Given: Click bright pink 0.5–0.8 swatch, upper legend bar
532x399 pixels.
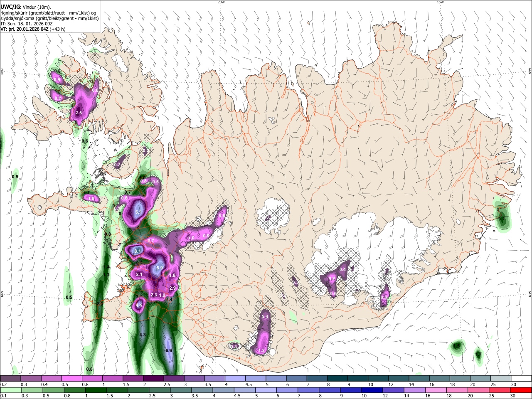Looking at the screenshot, I should (x=71, y=378).
